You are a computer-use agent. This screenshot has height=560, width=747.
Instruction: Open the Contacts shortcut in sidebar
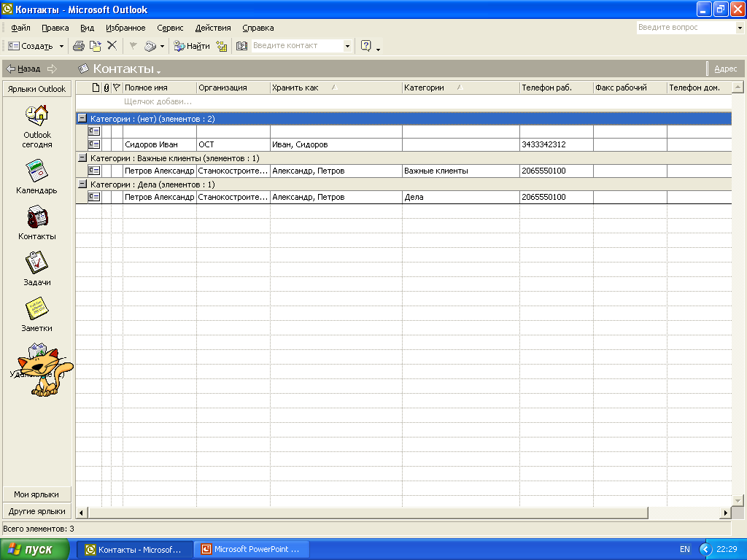(36, 223)
